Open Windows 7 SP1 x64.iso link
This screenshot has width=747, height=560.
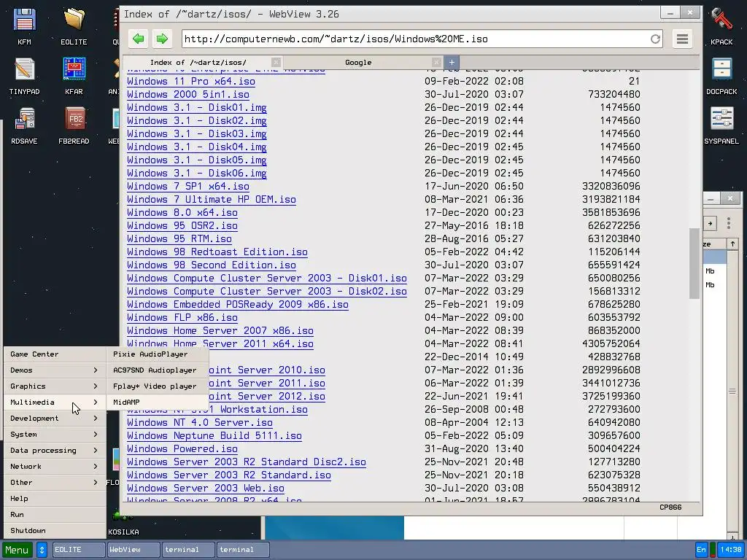(x=188, y=186)
